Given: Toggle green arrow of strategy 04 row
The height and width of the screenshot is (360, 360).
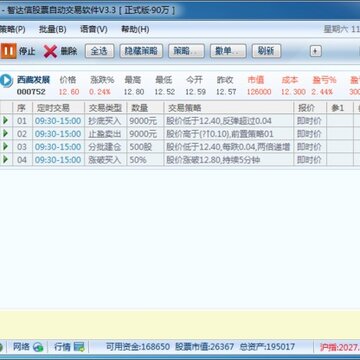Looking at the screenshot, I should point(5,159).
